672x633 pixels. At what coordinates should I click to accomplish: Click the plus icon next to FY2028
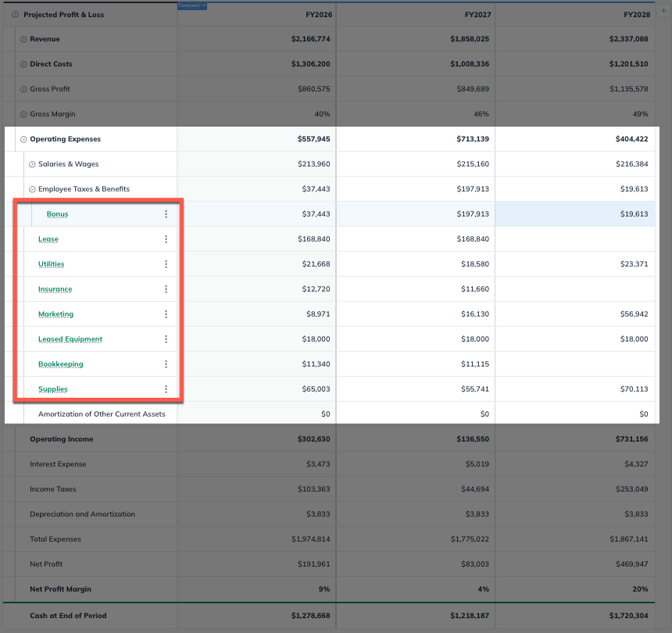pos(663,11)
